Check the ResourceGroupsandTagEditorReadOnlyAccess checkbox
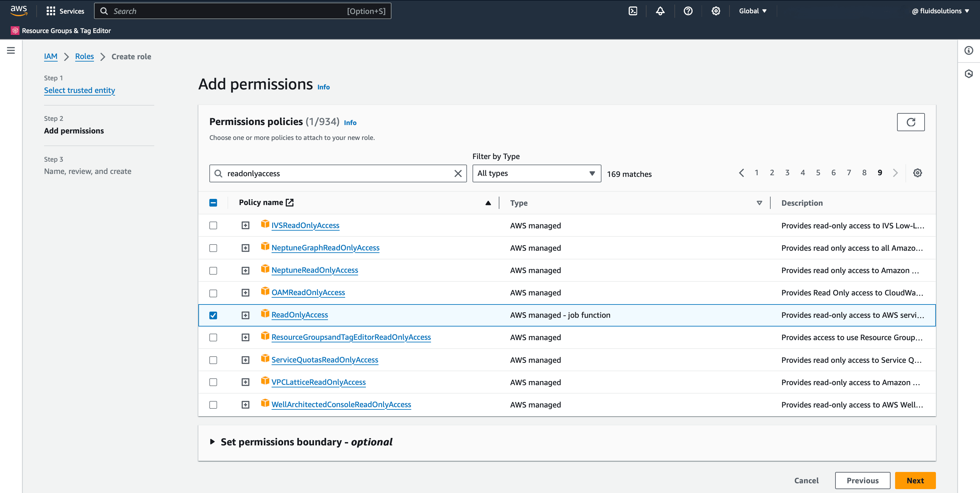Viewport: 980px width, 493px height. click(213, 337)
